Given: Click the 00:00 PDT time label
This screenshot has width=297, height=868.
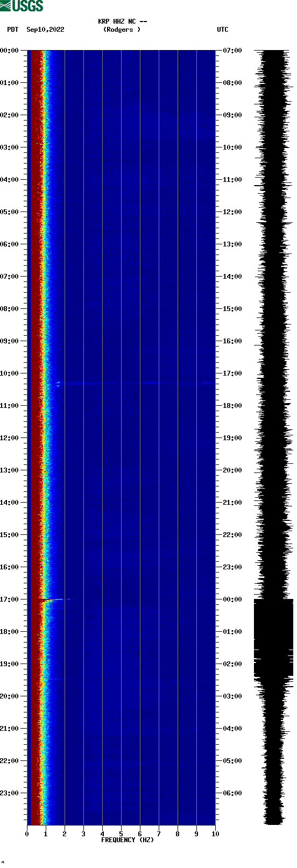Looking at the screenshot, I should 9,51.
